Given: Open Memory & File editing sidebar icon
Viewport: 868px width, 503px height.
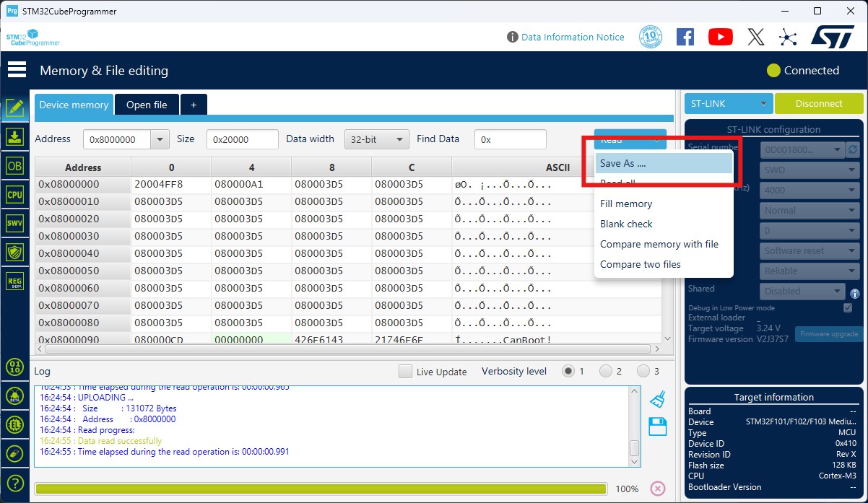Looking at the screenshot, I should pos(14,108).
